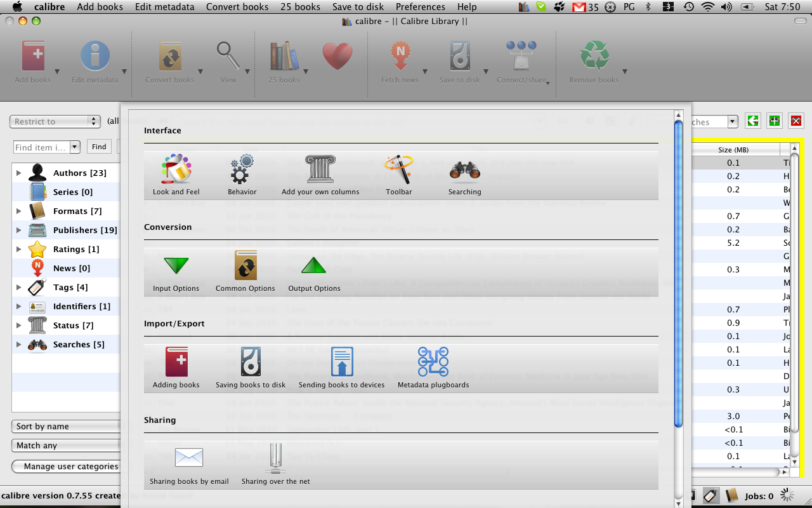
Task: Open Sharing books by email settings
Action: 189,464
